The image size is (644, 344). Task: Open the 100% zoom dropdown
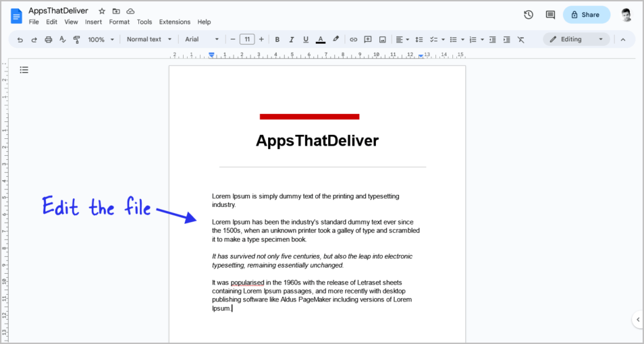101,40
